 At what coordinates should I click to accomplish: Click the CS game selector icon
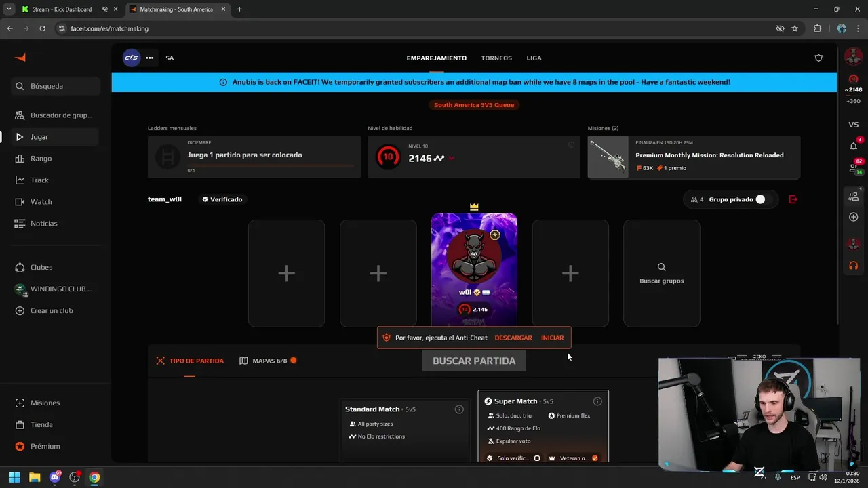(x=132, y=58)
